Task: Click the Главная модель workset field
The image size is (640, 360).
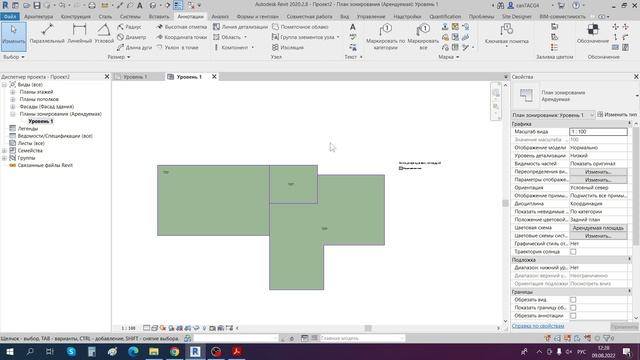Action: click(x=362, y=338)
